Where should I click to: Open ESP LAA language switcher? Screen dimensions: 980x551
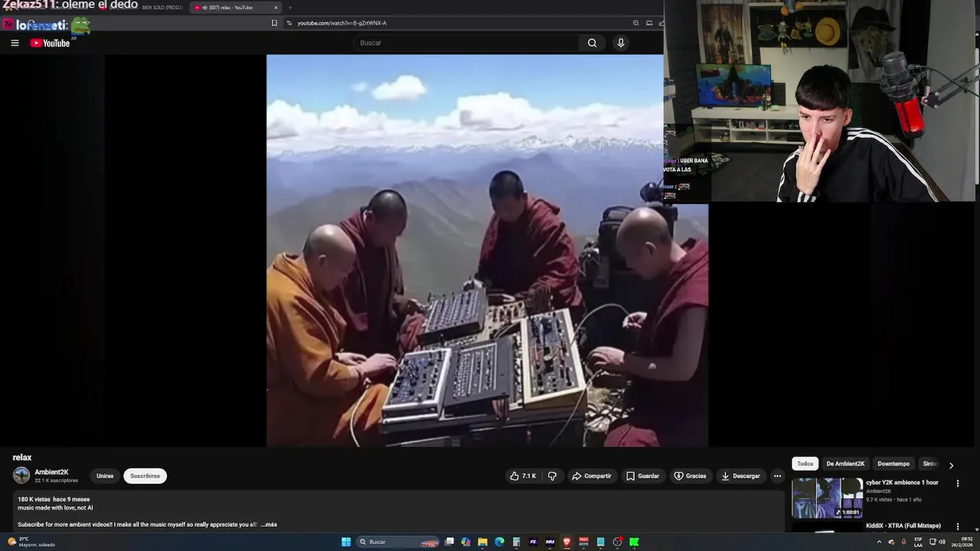coord(918,542)
